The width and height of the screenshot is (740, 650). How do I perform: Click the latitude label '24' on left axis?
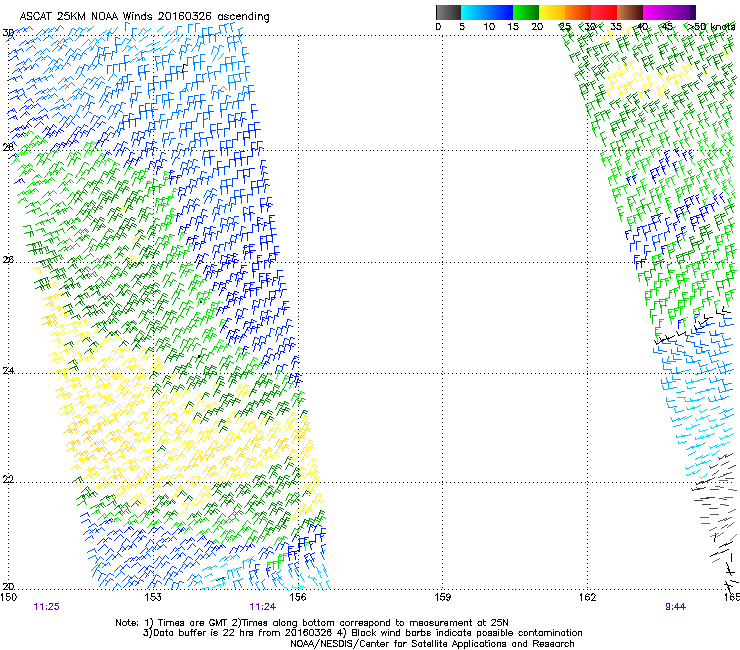(x=8, y=371)
